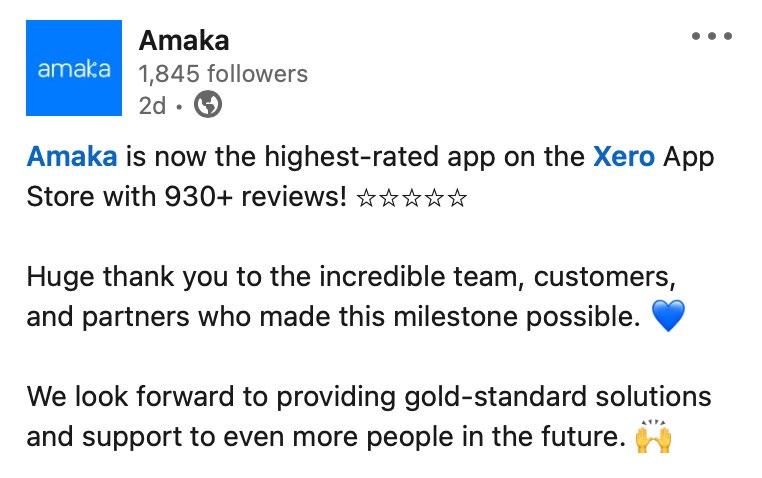This screenshot has height=478, width=762.
Task: Open the three-dot post options menu
Action: tap(712, 37)
